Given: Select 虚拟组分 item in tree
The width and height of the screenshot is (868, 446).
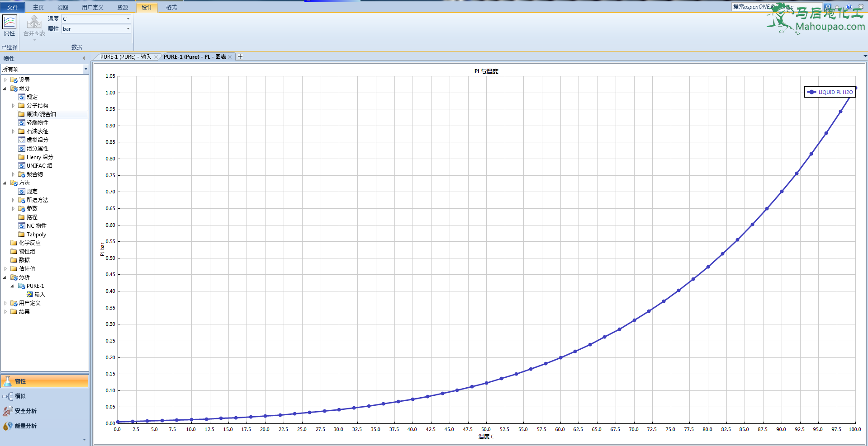Looking at the screenshot, I should click(37, 140).
